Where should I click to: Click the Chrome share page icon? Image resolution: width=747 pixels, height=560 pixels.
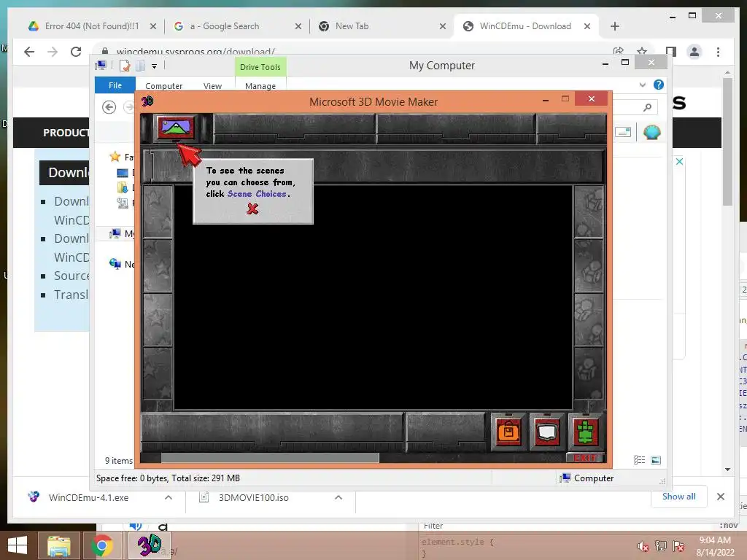pos(619,50)
